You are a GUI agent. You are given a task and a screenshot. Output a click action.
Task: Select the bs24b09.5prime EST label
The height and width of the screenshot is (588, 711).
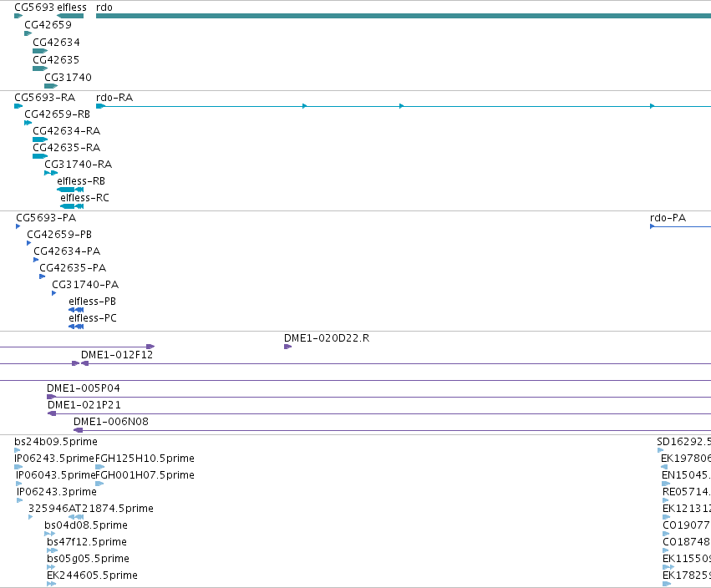pyautogui.click(x=56, y=442)
